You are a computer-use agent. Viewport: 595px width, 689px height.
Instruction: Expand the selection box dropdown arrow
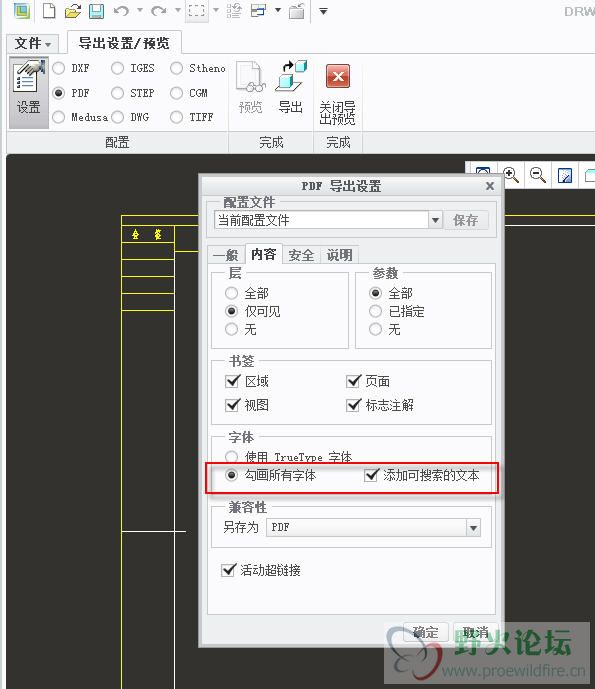pyautogui.click(x=216, y=10)
